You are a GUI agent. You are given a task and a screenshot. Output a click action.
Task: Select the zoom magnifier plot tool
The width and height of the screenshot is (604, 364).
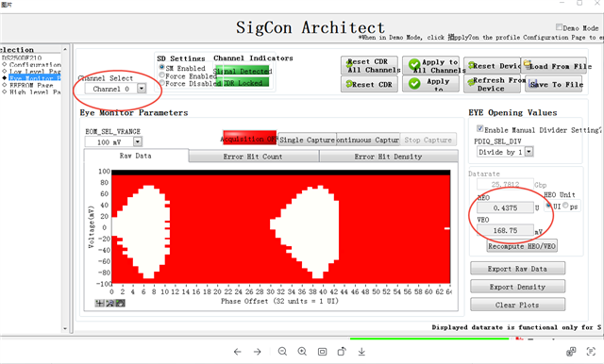point(109,304)
